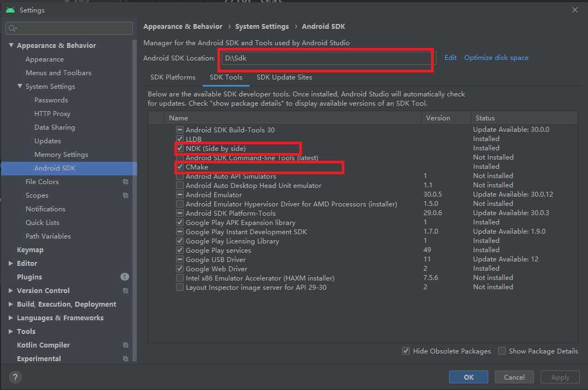Expand Languages & Frameworks node
Image resolution: width=588 pixels, height=390 pixels.
tap(11, 318)
